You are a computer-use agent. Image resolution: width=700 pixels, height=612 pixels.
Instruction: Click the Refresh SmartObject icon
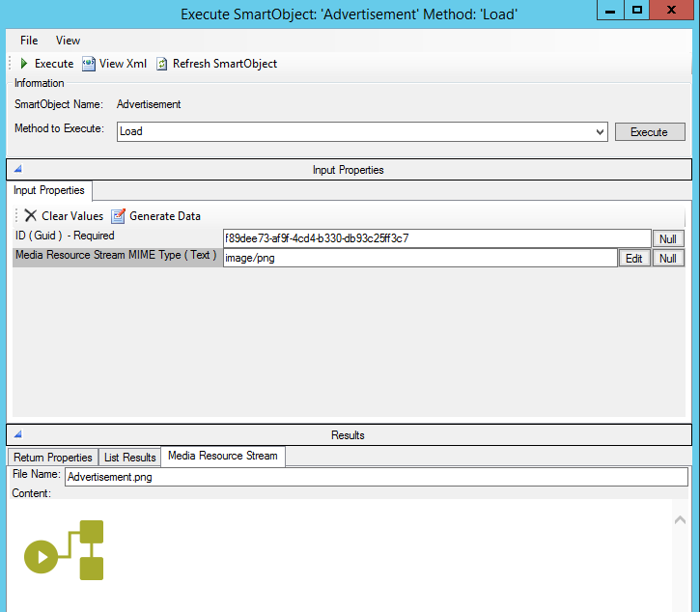pyautogui.click(x=162, y=64)
